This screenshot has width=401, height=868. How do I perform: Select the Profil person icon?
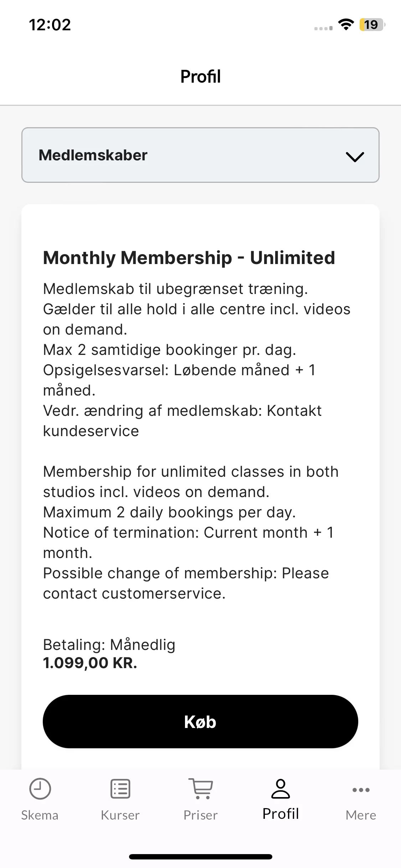[281, 789]
